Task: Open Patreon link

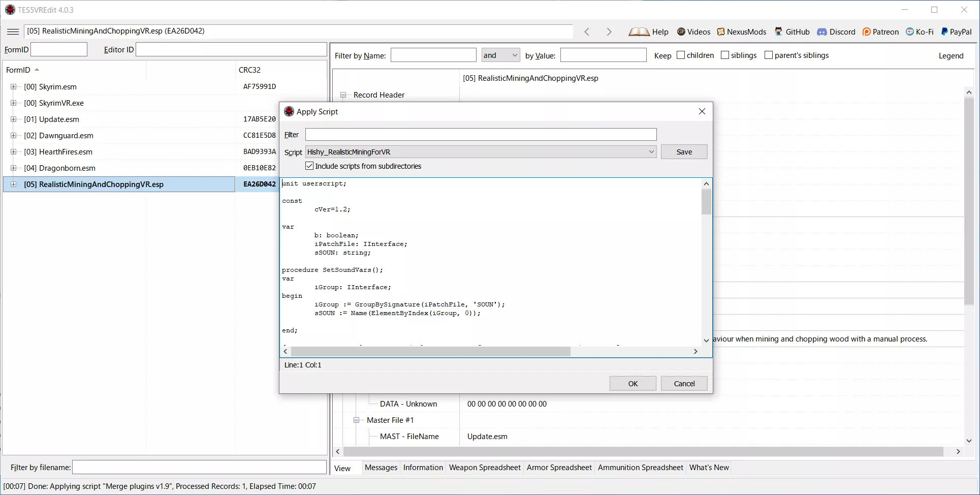Action: click(x=880, y=32)
